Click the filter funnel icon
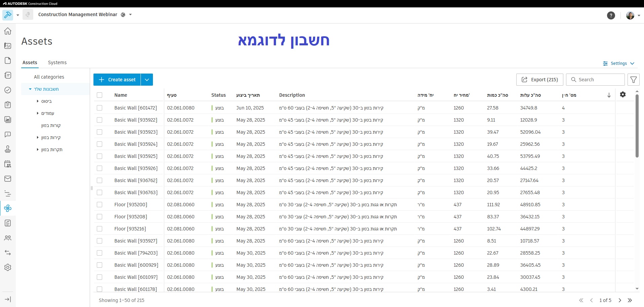Image resolution: width=644 pixels, height=307 pixels. click(634, 80)
